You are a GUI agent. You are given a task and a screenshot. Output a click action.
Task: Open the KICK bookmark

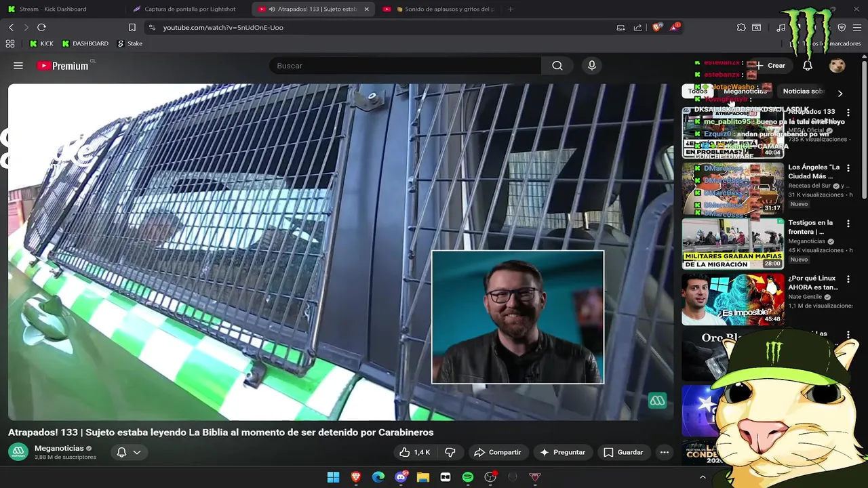point(41,43)
